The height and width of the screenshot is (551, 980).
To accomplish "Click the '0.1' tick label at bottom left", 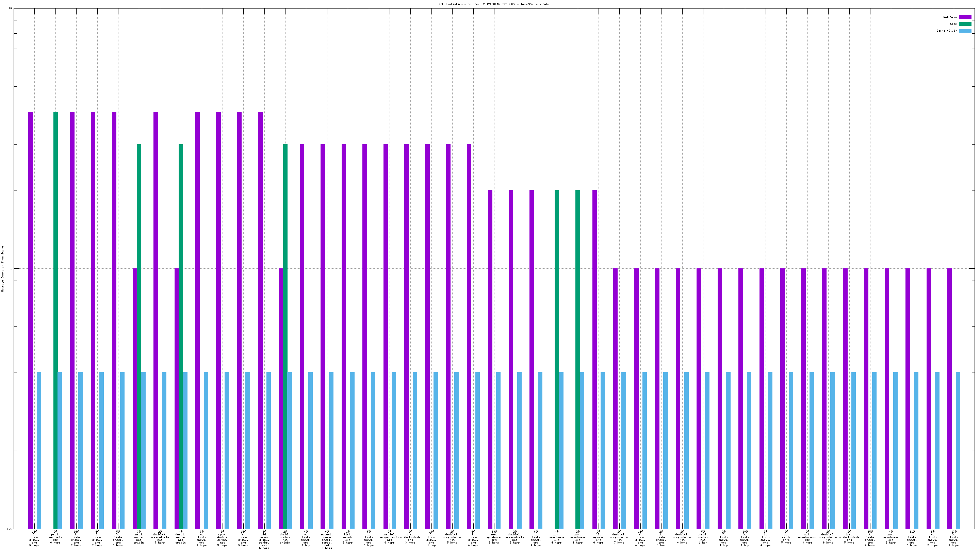I will [x=10, y=529].
